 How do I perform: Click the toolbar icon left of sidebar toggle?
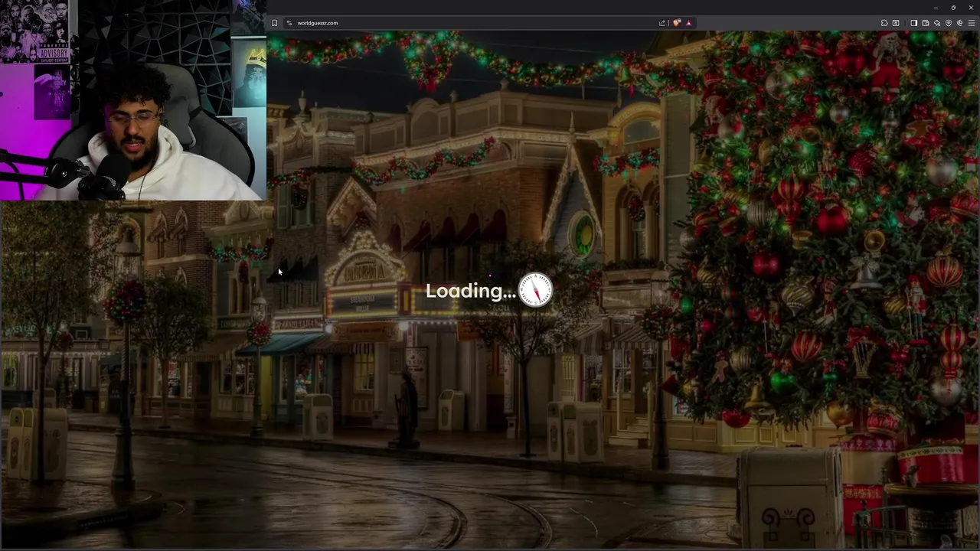click(x=896, y=23)
